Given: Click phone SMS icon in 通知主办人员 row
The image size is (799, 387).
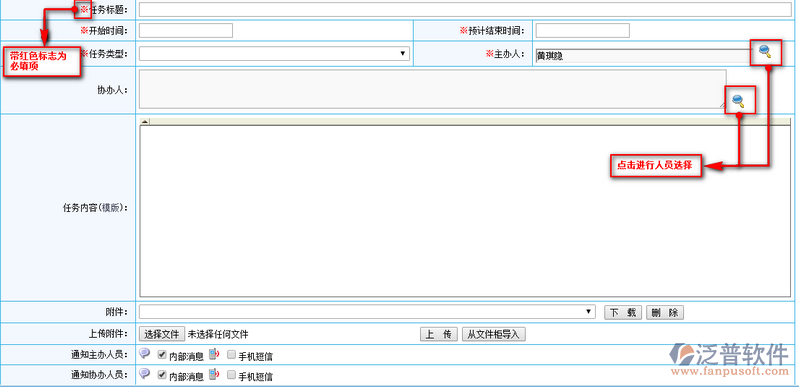Looking at the screenshot, I should pyautogui.click(x=214, y=354).
